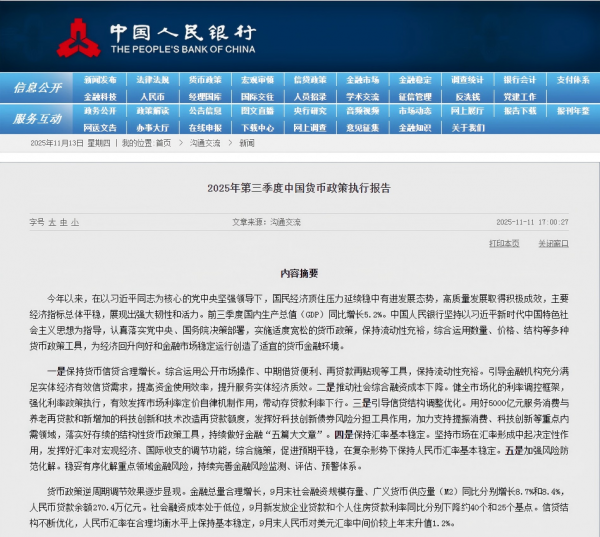
Task: Select 政策解读 in the service menu
Action: (x=153, y=111)
